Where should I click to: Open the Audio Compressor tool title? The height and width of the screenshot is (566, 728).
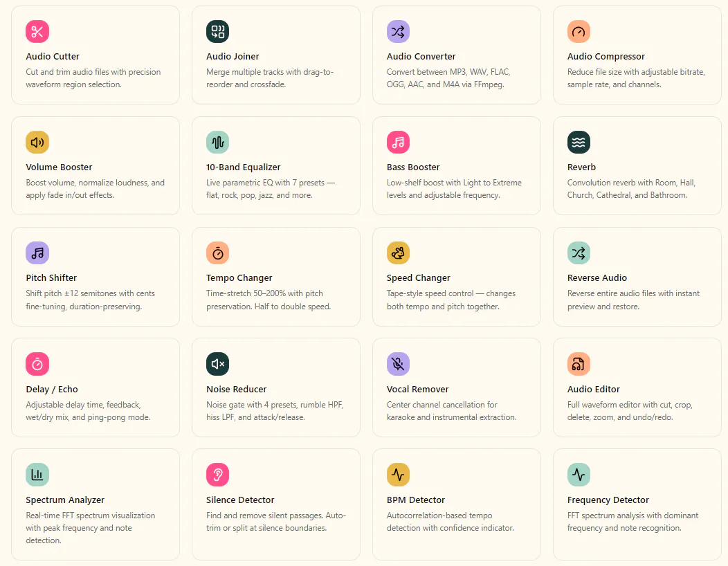[x=606, y=57]
